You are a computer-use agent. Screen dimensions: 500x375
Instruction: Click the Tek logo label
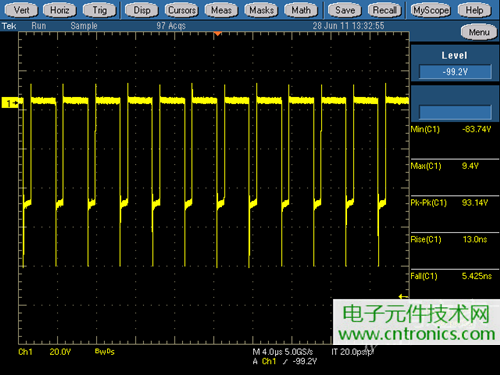point(9,26)
